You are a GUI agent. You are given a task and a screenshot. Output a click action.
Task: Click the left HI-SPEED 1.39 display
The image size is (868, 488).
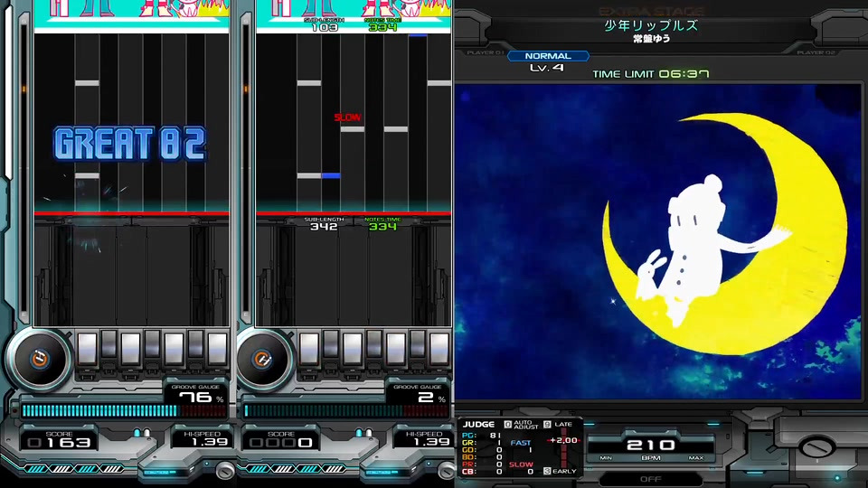point(201,439)
